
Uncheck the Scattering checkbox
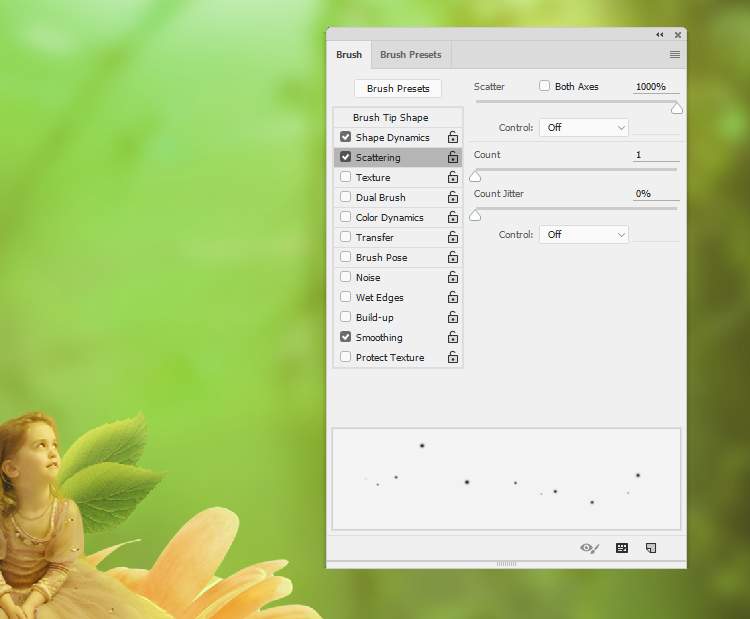click(345, 157)
